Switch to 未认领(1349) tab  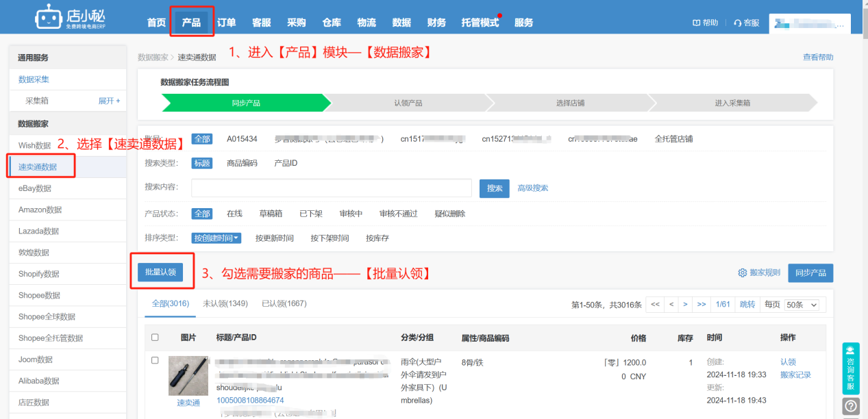coord(225,303)
